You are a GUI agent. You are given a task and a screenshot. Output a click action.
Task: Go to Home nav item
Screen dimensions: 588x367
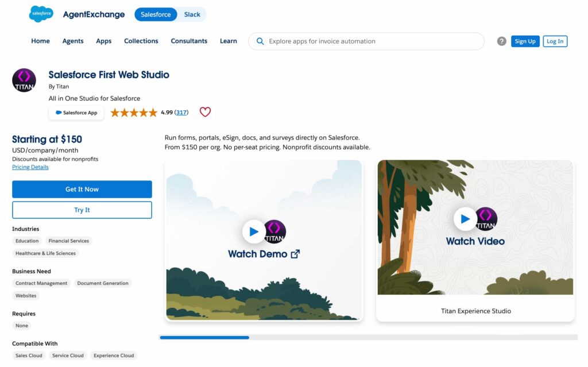(41, 41)
